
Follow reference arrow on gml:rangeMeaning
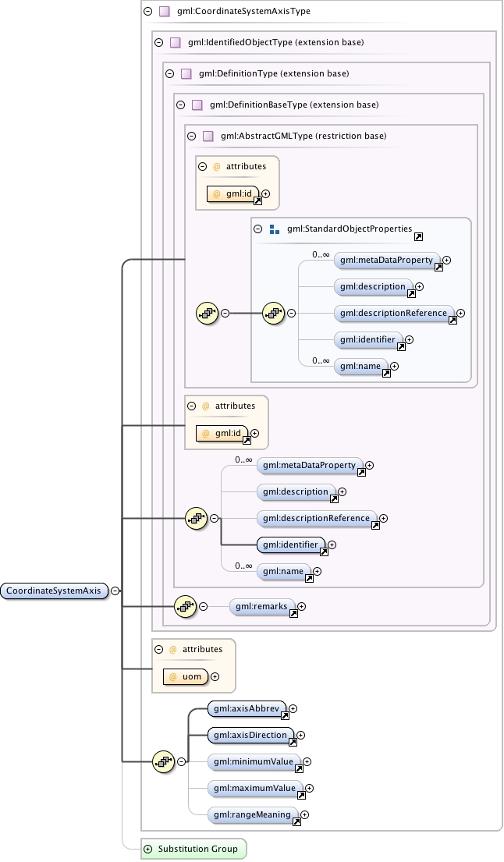pos(296,822)
